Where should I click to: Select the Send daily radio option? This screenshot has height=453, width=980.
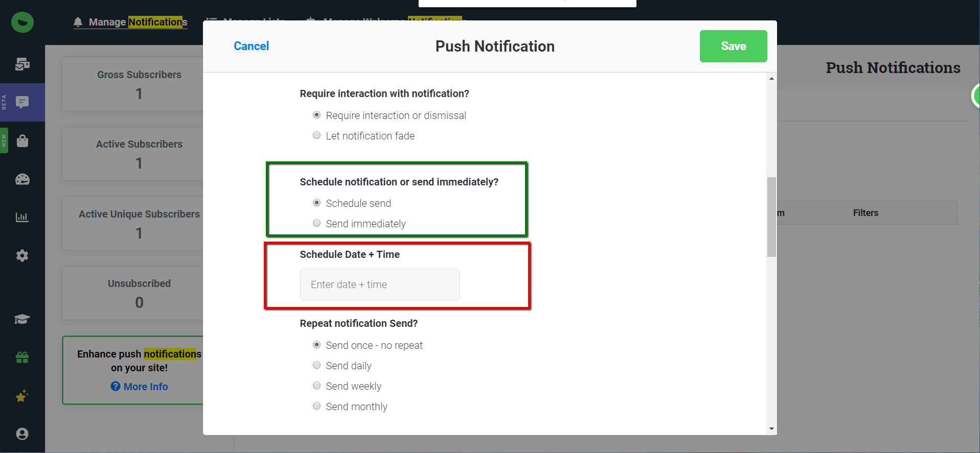click(x=316, y=365)
